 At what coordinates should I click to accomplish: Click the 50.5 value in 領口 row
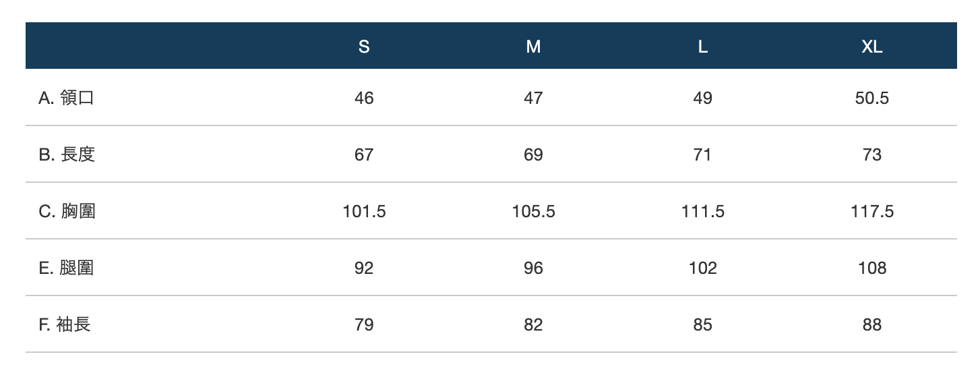pyautogui.click(x=871, y=98)
